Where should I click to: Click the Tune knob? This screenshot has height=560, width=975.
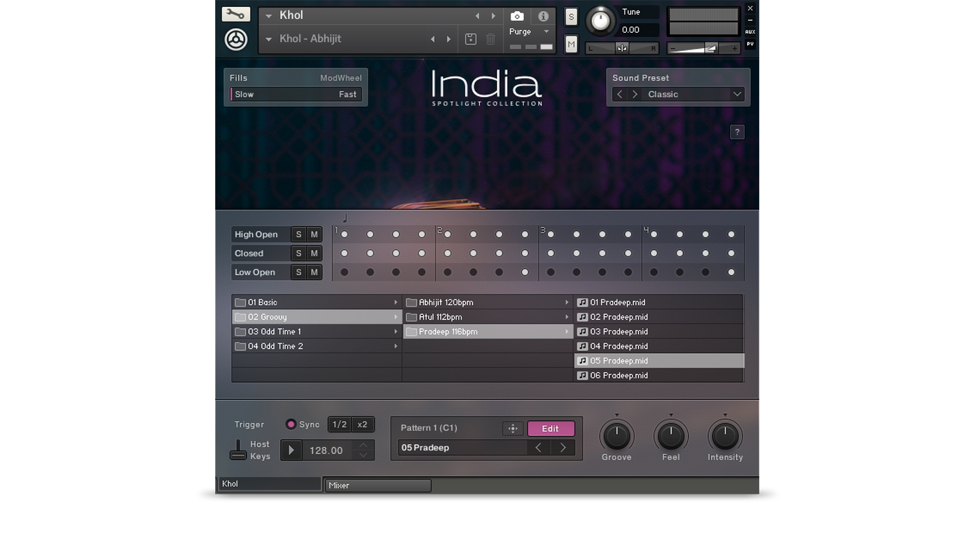pyautogui.click(x=600, y=22)
